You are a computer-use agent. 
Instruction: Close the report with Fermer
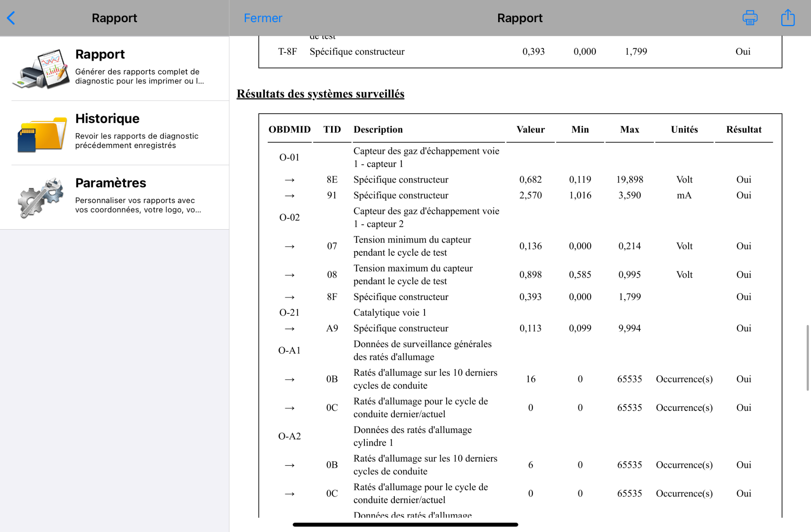coord(263,18)
